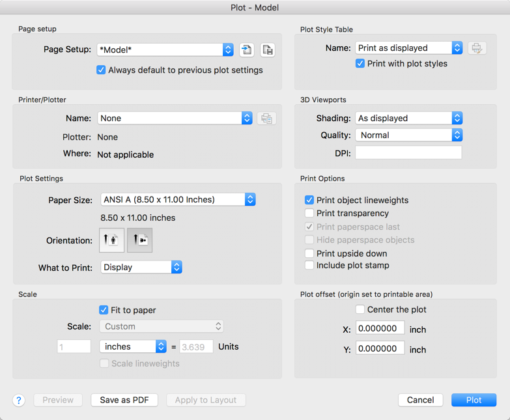510x420 pixels.
Task: Click the X plot offset field
Action: [x=380, y=329]
